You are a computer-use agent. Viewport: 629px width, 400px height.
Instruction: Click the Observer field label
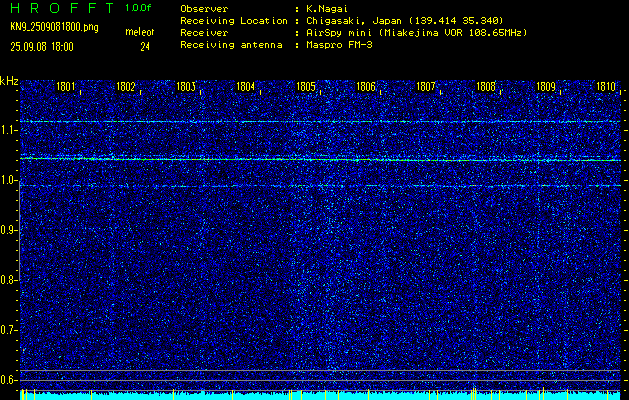[x=204, y=9]
